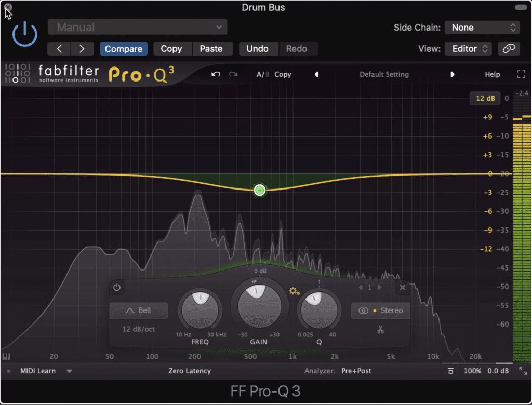Image resolution: width=532 pixels, height=405 pixels.
Task: Toggle the band enable power icon
Action: [x=117, y=287]
